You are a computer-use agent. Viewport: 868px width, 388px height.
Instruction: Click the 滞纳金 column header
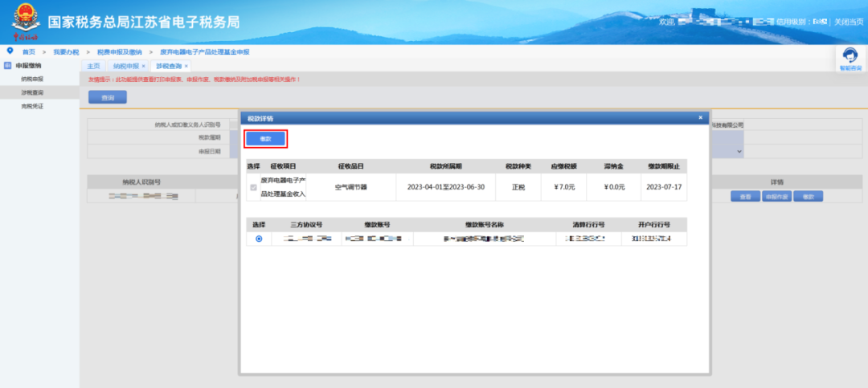(614, 166)
